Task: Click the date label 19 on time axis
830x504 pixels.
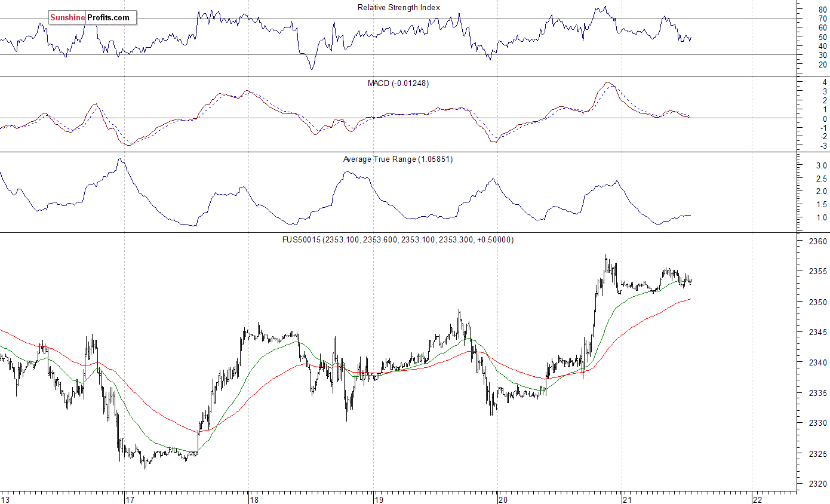Action: [x=380, y=499]
